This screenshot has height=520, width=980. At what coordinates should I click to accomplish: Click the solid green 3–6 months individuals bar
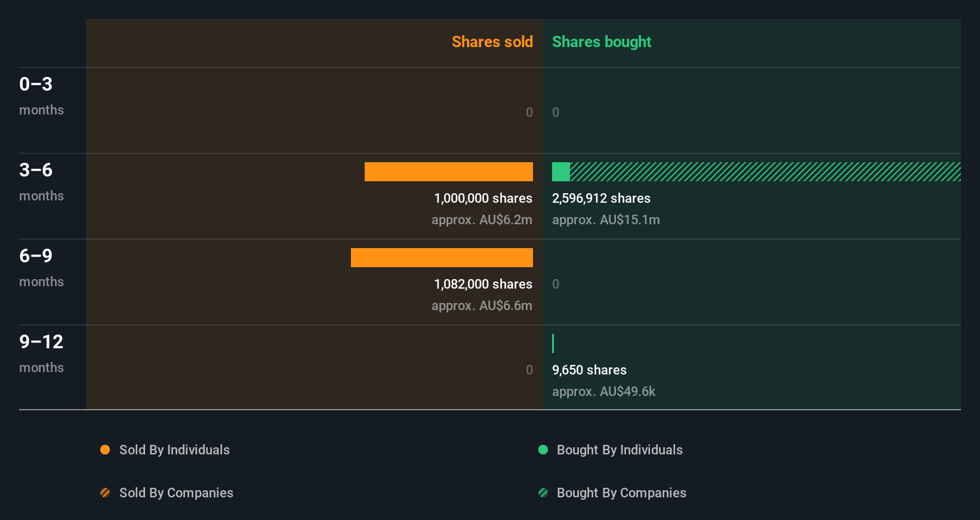point(561,172)
